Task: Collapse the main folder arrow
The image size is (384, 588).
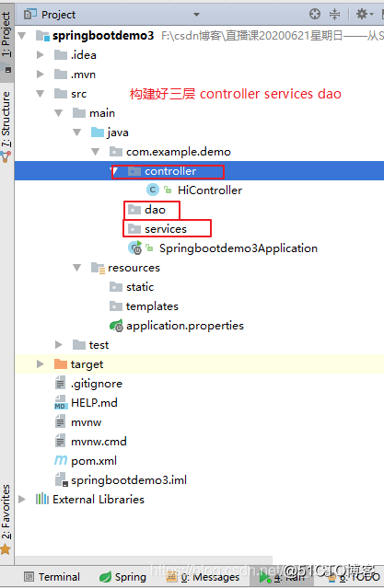Action: click(x=59, y=113)
